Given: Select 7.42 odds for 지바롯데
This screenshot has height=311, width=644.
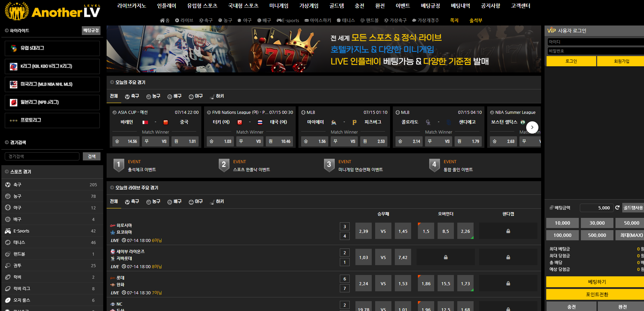Looking at the screenshot, I should coord(403,257).
